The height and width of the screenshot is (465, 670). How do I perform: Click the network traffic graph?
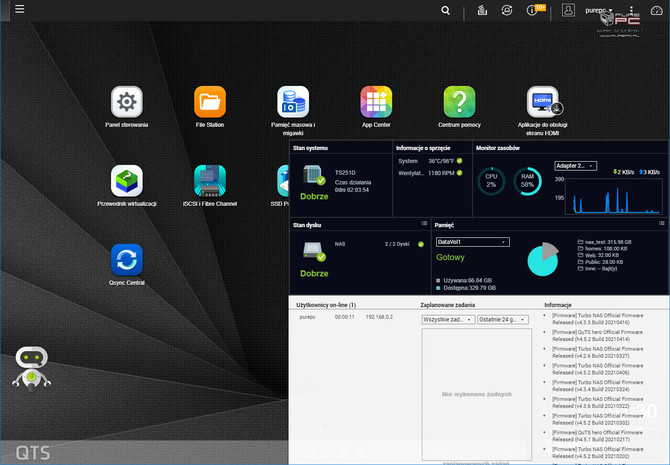[x=614, y=196]
